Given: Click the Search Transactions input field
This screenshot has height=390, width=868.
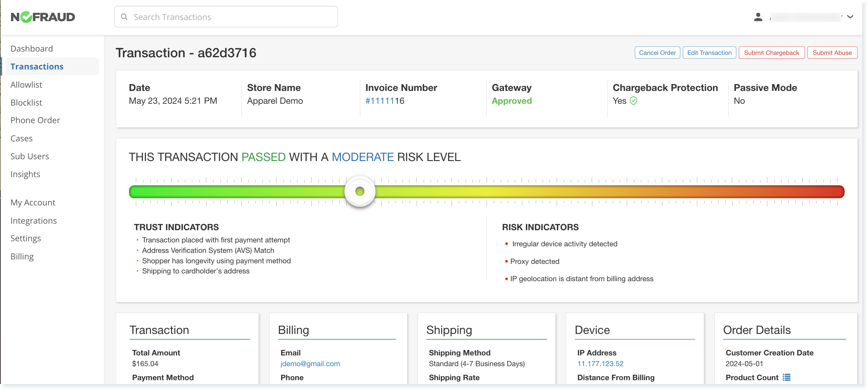Looking at the screenshot, I should (226, 16).
